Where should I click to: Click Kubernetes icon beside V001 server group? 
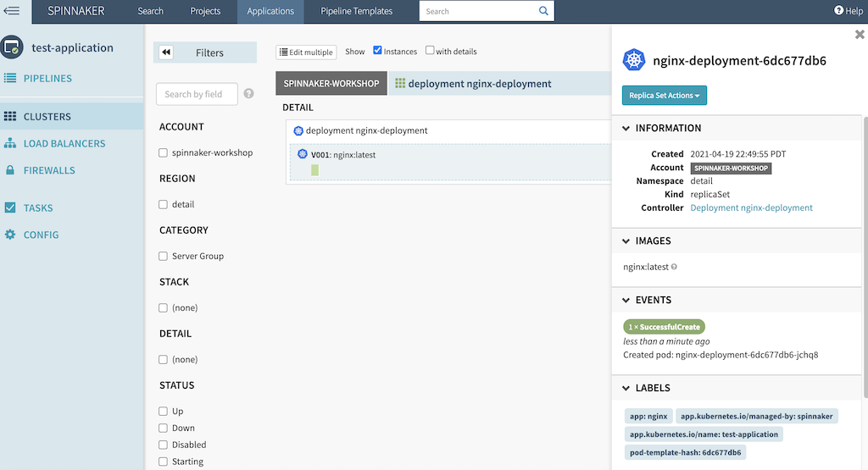[x=303, y=154]
